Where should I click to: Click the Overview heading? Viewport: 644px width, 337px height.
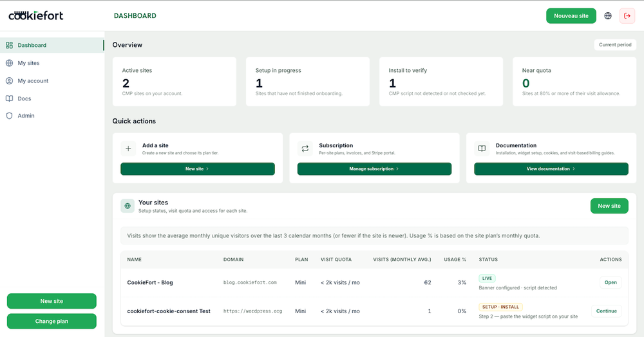[x=128, y=44]
